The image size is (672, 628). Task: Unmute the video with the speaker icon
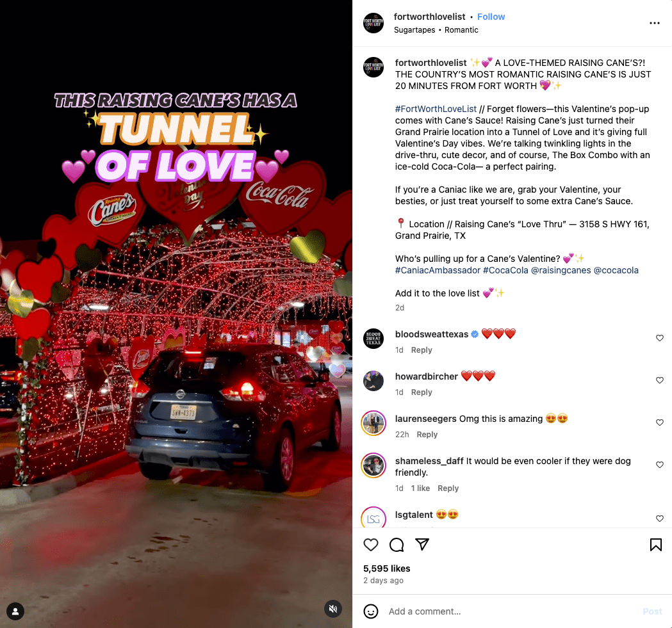[x=333, y=609]
